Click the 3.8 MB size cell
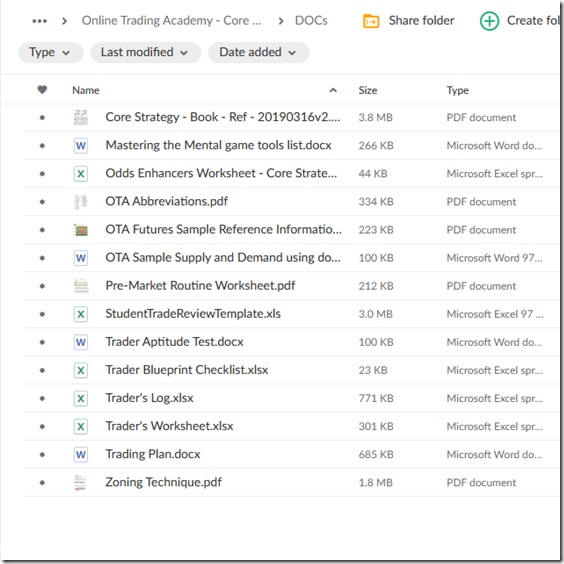The height and width of the screenshot is (564, 564). coord(376,118)
